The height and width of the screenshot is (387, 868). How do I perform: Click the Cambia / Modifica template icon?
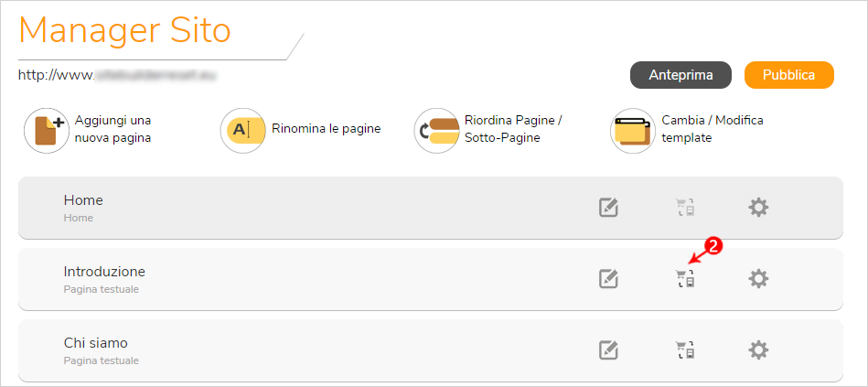(633, 131)
